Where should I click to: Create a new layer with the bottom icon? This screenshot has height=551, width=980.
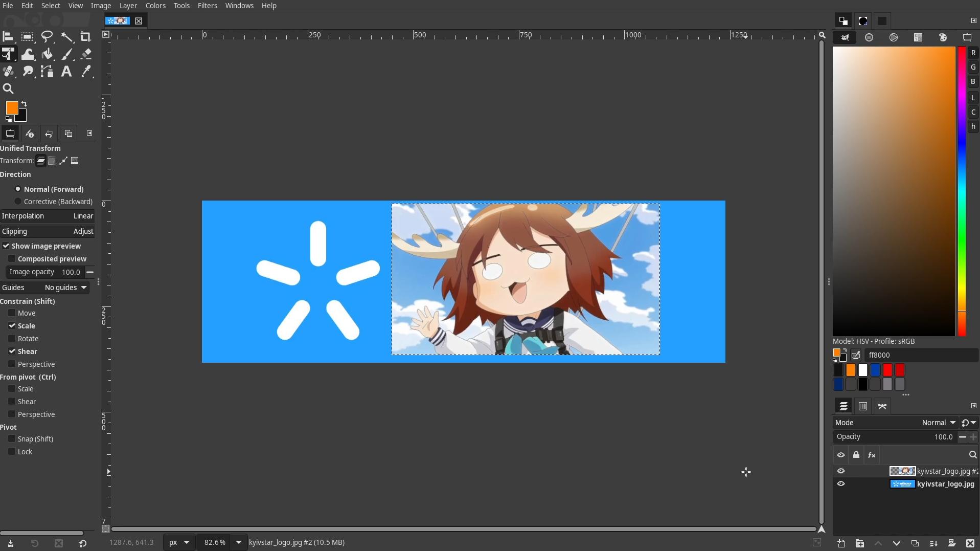pyautogui.click(x=841, y=543)
